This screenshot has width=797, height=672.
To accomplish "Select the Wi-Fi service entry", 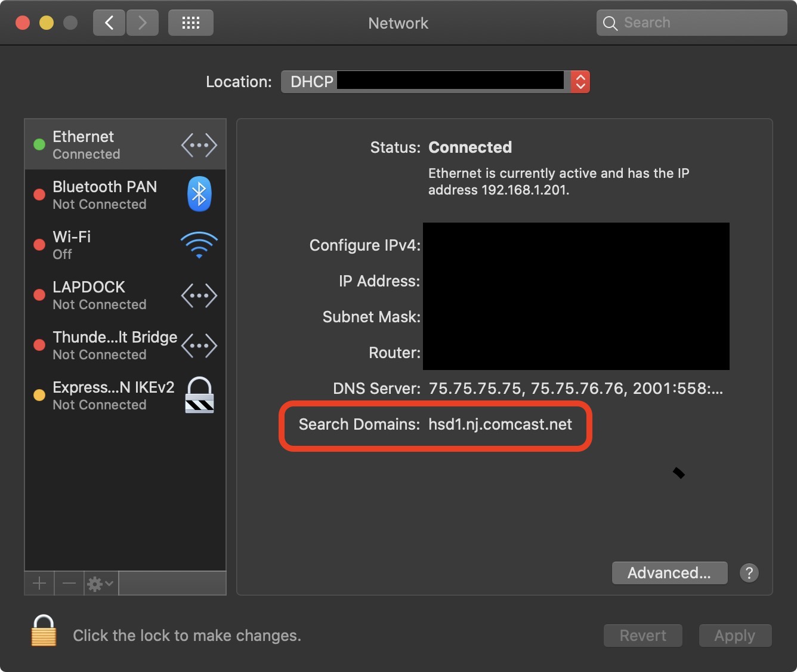I will [107, 245].
